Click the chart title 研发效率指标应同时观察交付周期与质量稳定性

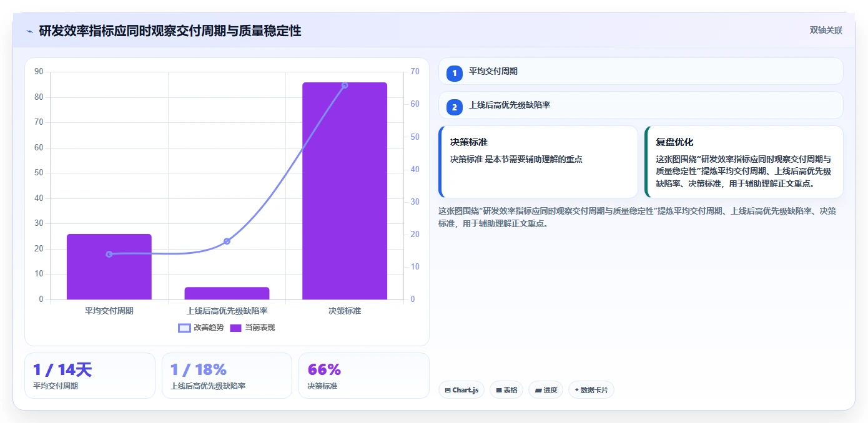pyautogui.click(x=170, y=31)
